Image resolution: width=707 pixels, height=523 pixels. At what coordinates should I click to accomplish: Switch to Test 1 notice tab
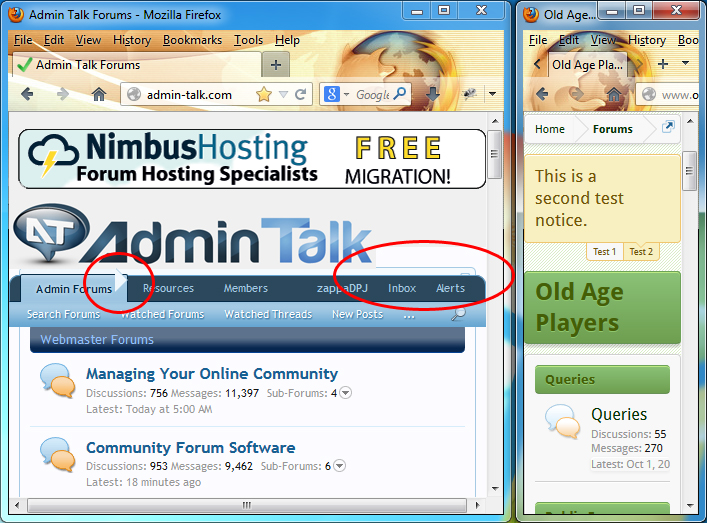point(604,252)
